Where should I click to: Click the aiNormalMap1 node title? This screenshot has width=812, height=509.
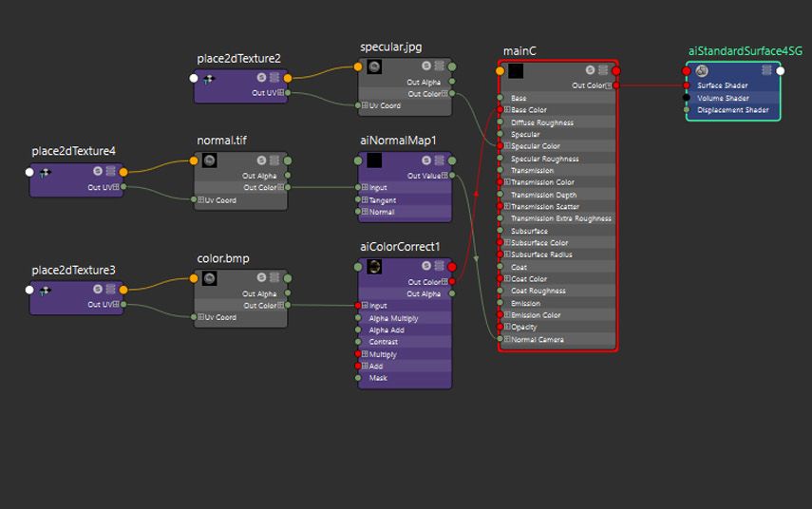pyautogui.click(x=397, y=140)
